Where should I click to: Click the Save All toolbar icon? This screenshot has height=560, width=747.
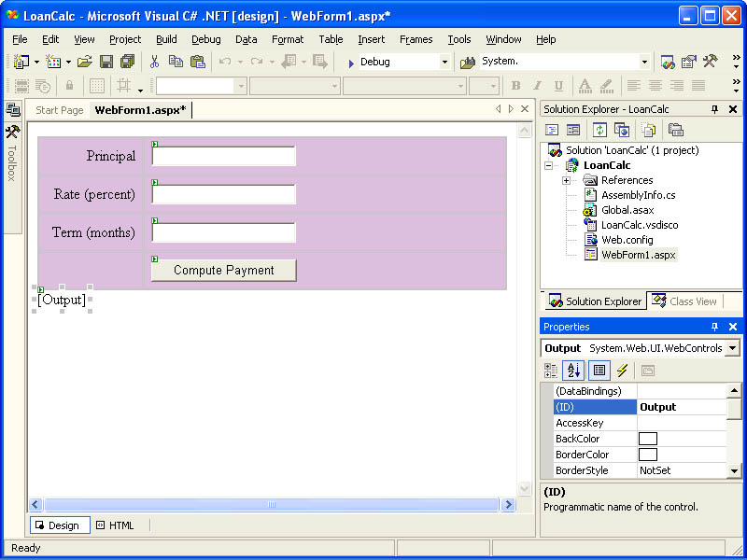click(x=127, y=62)
